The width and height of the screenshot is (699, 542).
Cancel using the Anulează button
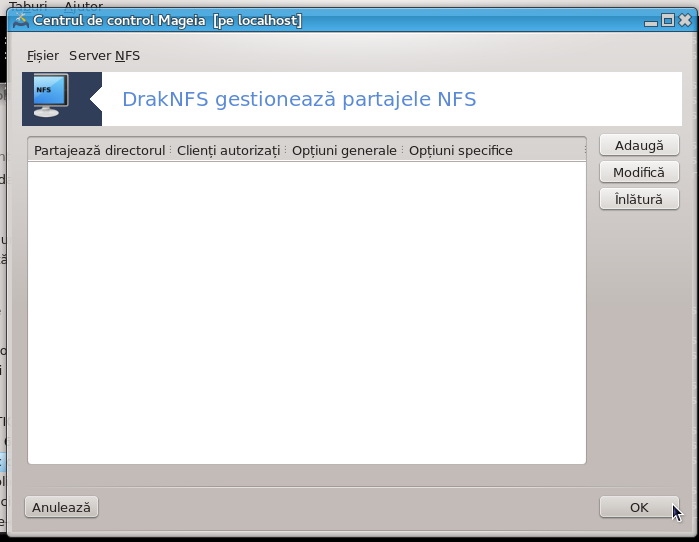tap(62, 507)
